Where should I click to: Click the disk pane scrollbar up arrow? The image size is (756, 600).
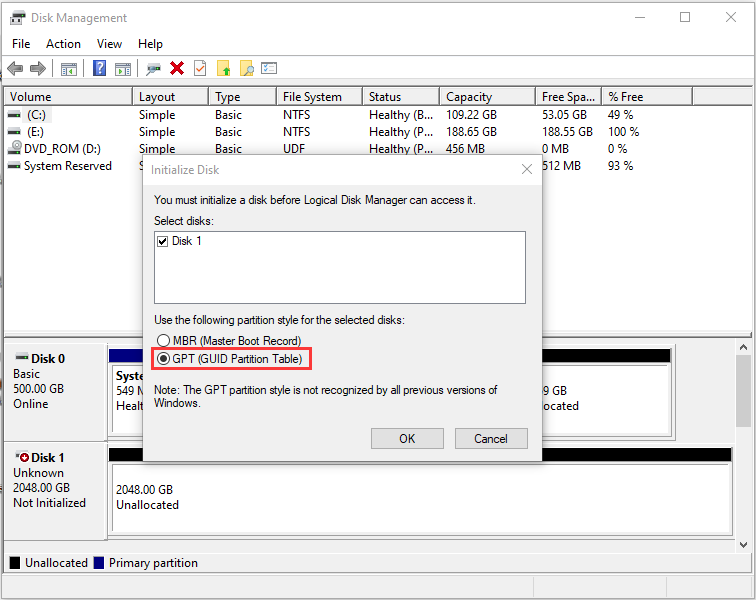(x=743, y=347)
